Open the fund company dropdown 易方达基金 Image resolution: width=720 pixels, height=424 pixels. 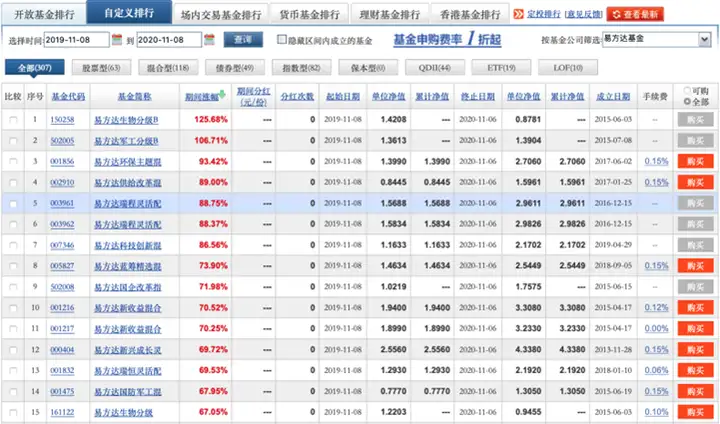(657, 40)
